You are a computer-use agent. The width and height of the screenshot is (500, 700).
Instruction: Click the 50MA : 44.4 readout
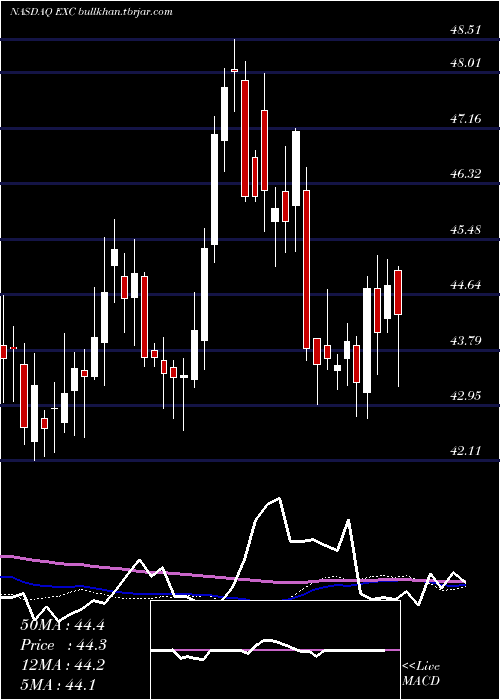[62, 625]
